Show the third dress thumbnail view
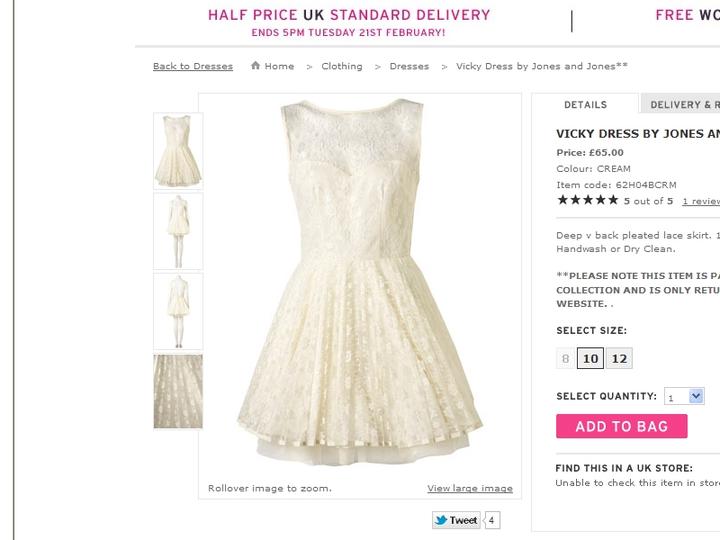Screen dimensions: 720x540 point(178,311)
